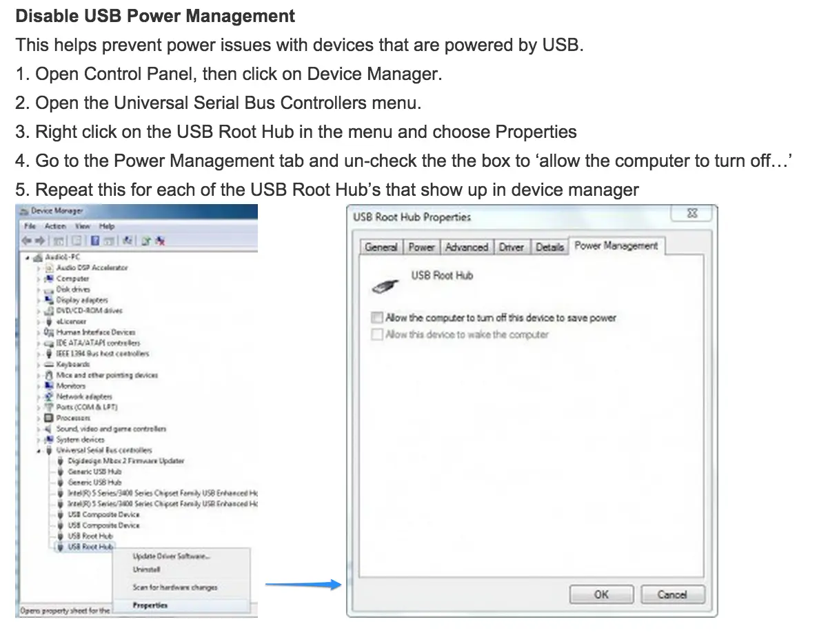Click the Network adapters icon
Screen dimensions: 819x644
(49, 396)
